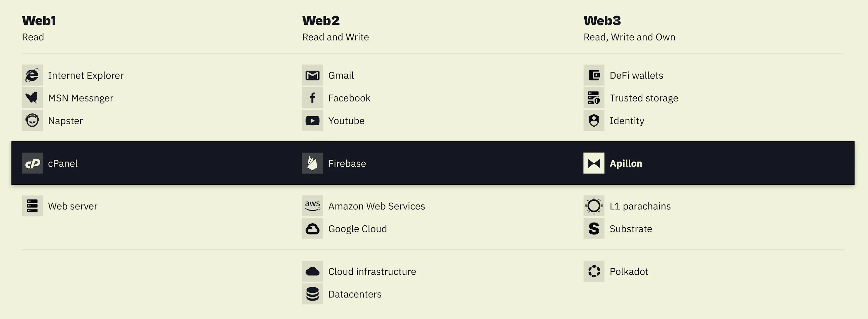This screenshot has width=868, height=319.
Task: Click the Datacenters database icon
Action: click(x=312, y=294)
